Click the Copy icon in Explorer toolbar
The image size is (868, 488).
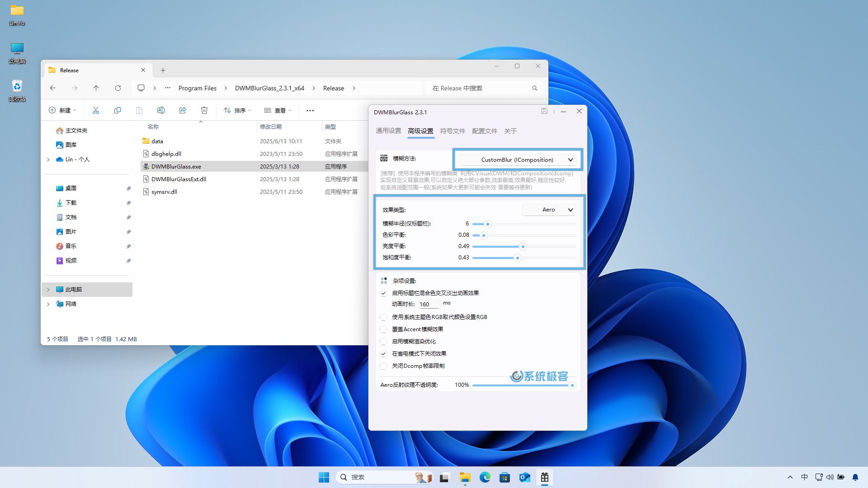tap(118, 110)
